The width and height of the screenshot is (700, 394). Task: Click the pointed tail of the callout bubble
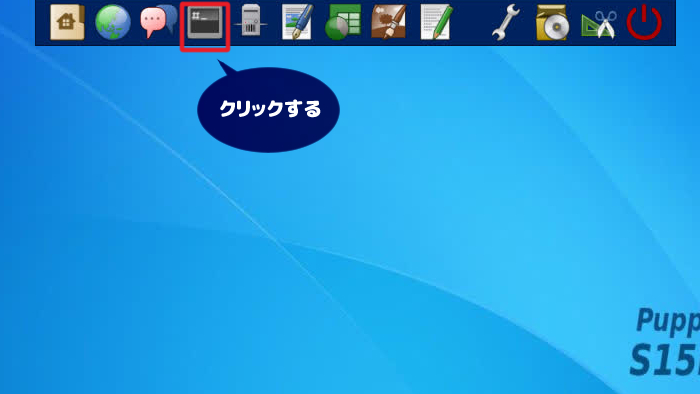point(227,67)
